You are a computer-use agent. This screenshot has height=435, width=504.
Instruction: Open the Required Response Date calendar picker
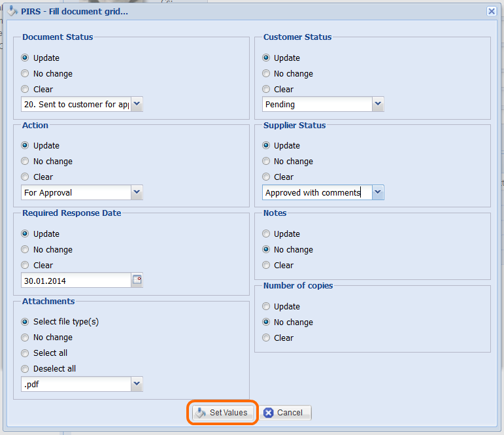coord(137,280)
